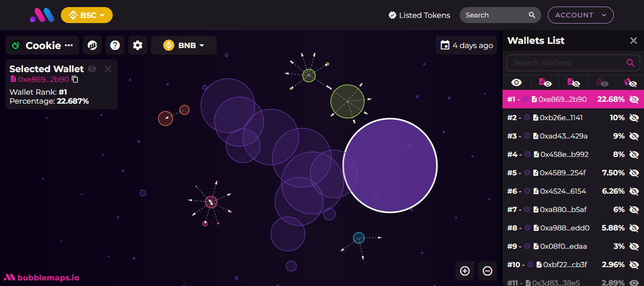Open the BSC chain dropdown
644x286 pixels.
[87, 15]
